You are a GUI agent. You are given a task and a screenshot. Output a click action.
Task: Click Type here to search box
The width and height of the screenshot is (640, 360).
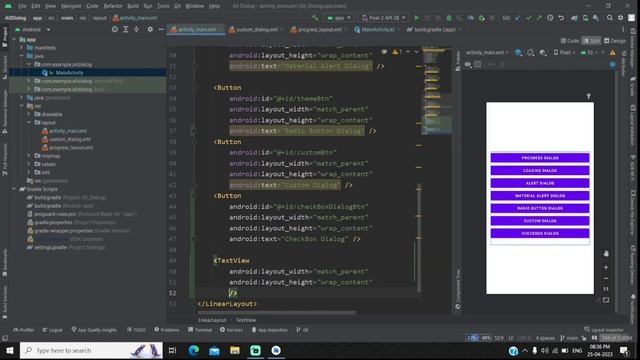(x=91, y=350)
